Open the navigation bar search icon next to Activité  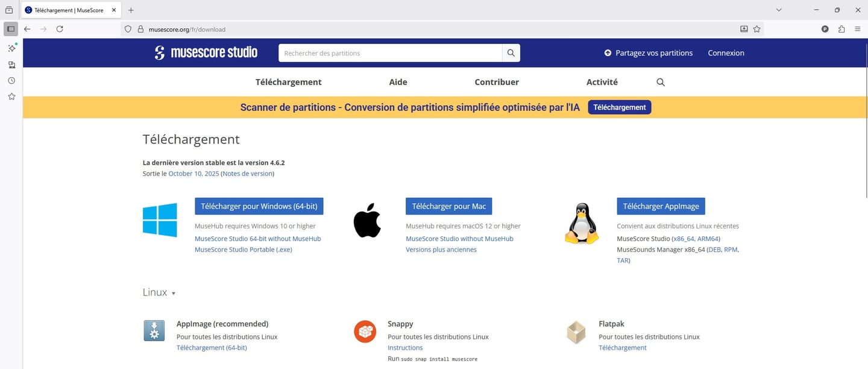point(661,82)
